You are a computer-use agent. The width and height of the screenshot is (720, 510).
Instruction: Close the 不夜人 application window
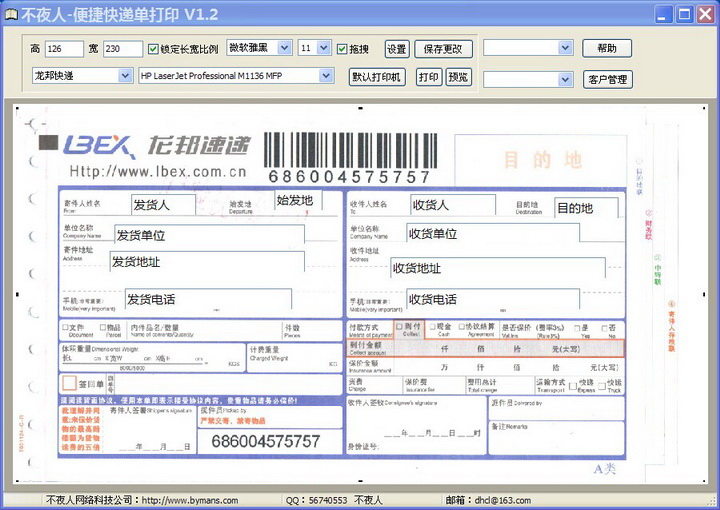[x=706, y=14]
